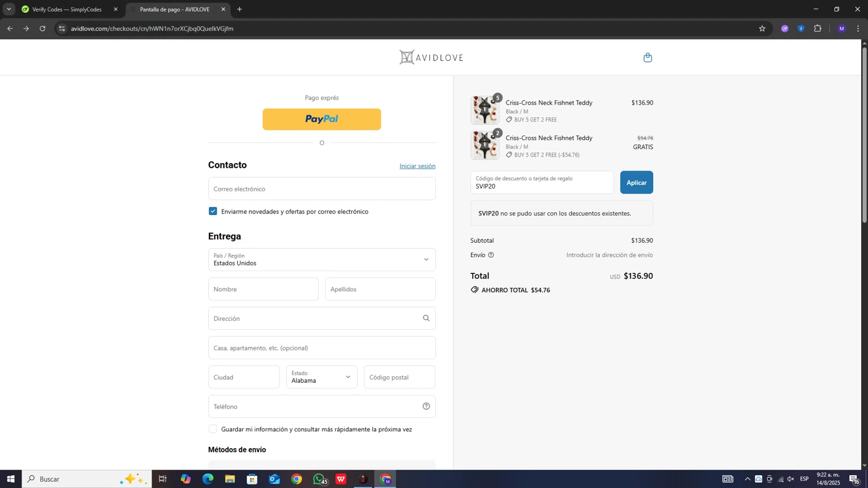Click the SVIP20 error message text
This screenshot has height=488, width=868.
554,213
